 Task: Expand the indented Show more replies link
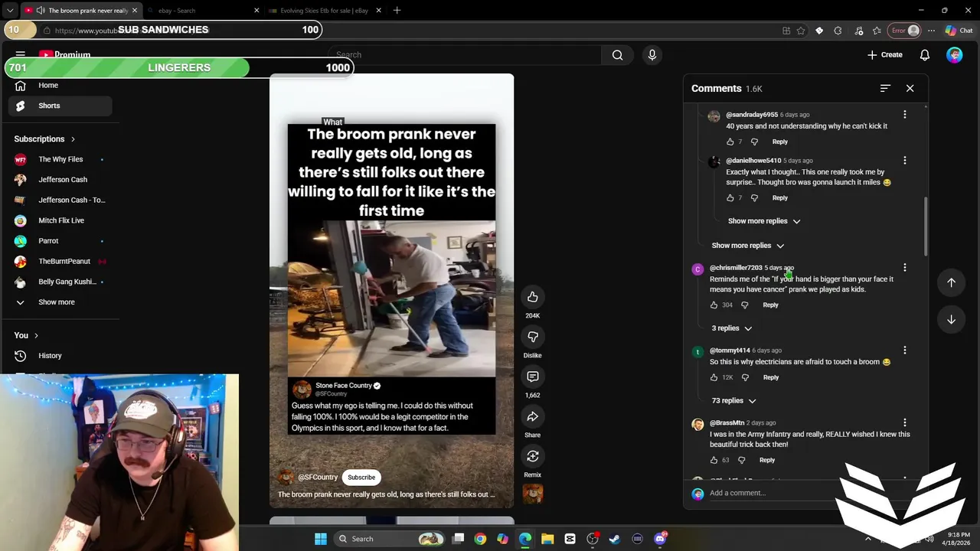point(764,221)
